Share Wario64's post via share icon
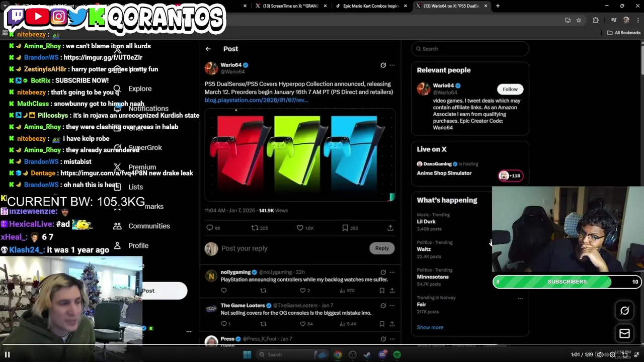Screen dimensions: 644x362 [390, 228]
